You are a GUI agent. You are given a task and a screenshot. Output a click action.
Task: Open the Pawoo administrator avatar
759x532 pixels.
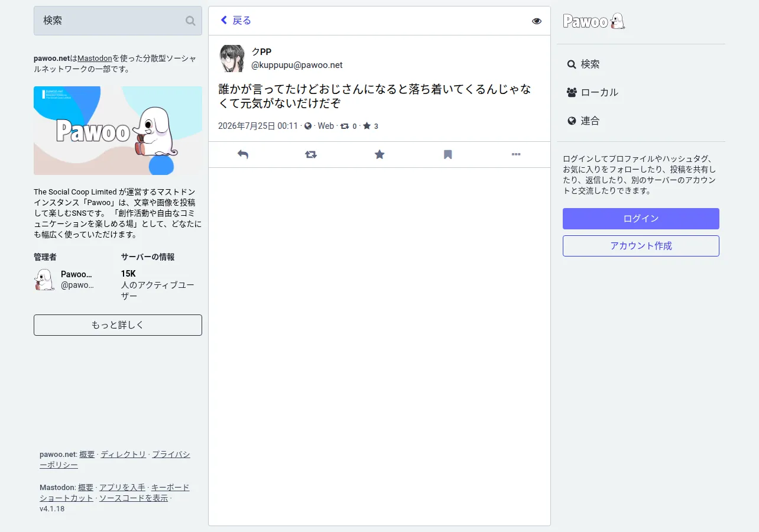[44, 280]
